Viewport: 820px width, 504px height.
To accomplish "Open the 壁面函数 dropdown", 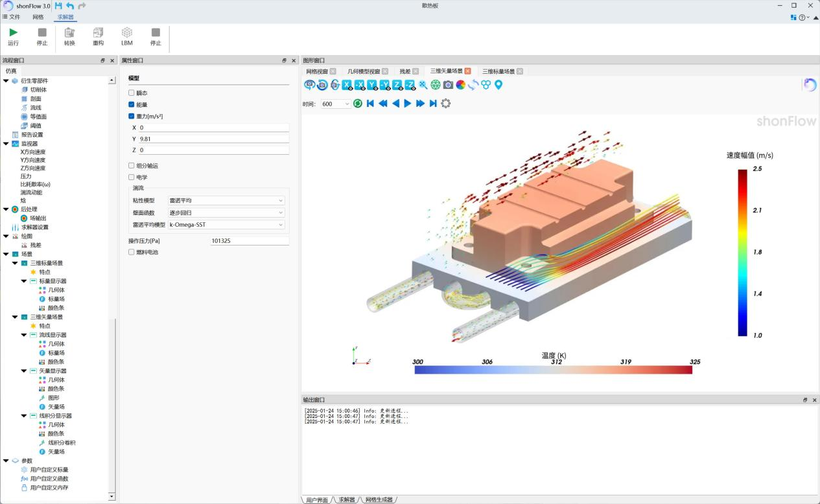I will [226, 212].
